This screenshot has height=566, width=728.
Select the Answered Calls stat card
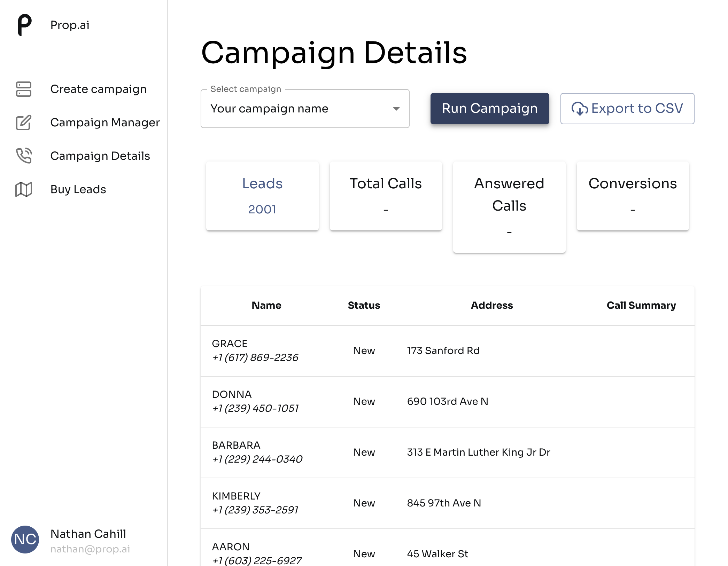(x=509, y=207)
